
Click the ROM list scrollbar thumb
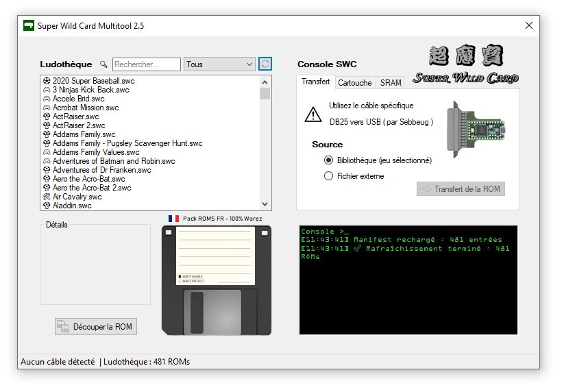point(265,93)
